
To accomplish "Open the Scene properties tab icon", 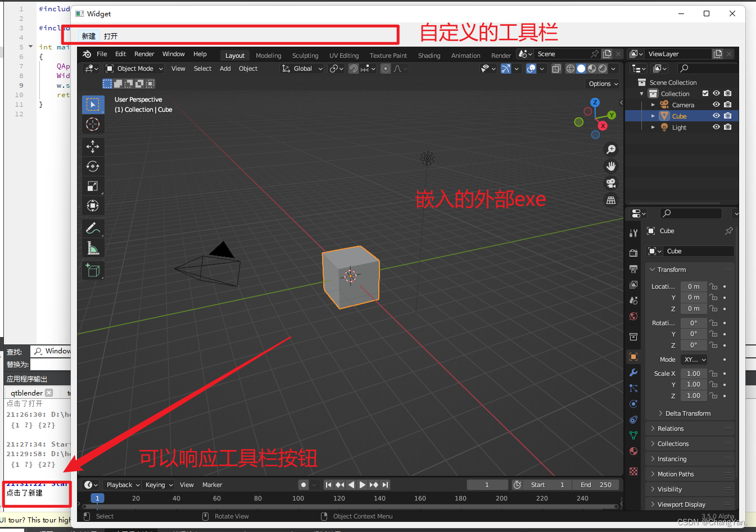I will click(633, 301).
